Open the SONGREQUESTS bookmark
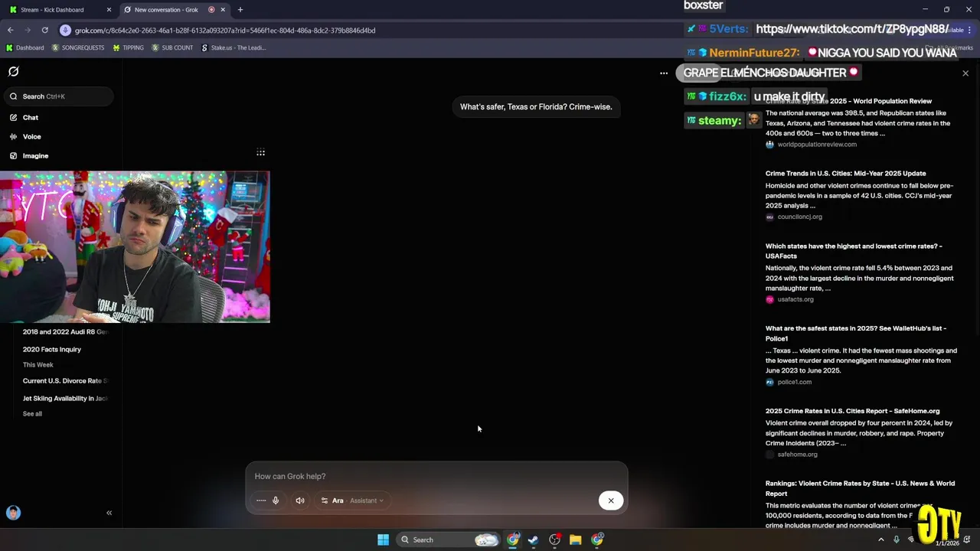980x551 pixels. point(77,47)
